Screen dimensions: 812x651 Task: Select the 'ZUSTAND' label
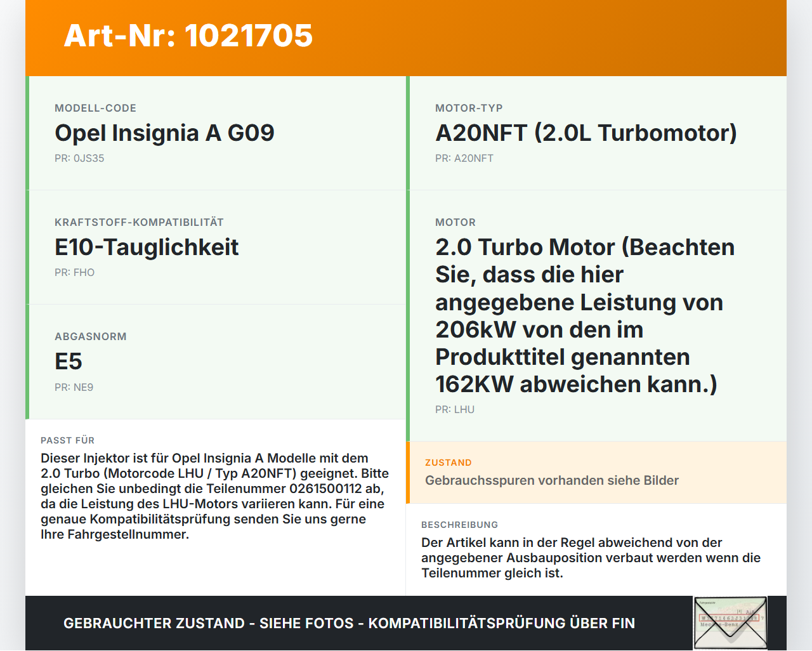click(449, 463)
